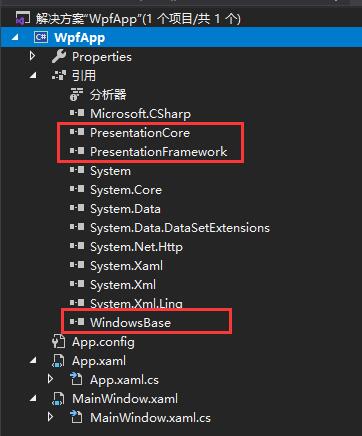Viewport: 362px width, 436px height.
Task: Select the PresentationFramework reference
Action: click(158, 152)
